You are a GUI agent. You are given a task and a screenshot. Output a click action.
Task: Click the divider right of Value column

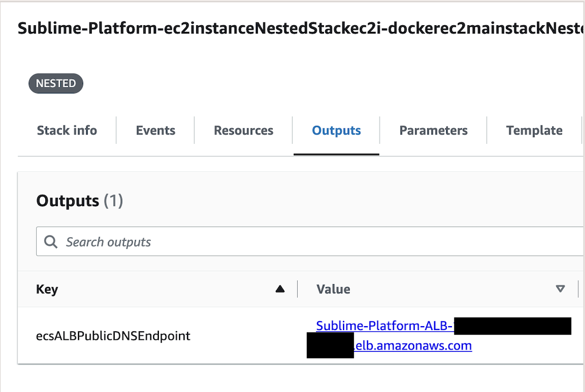click(578, 289)
